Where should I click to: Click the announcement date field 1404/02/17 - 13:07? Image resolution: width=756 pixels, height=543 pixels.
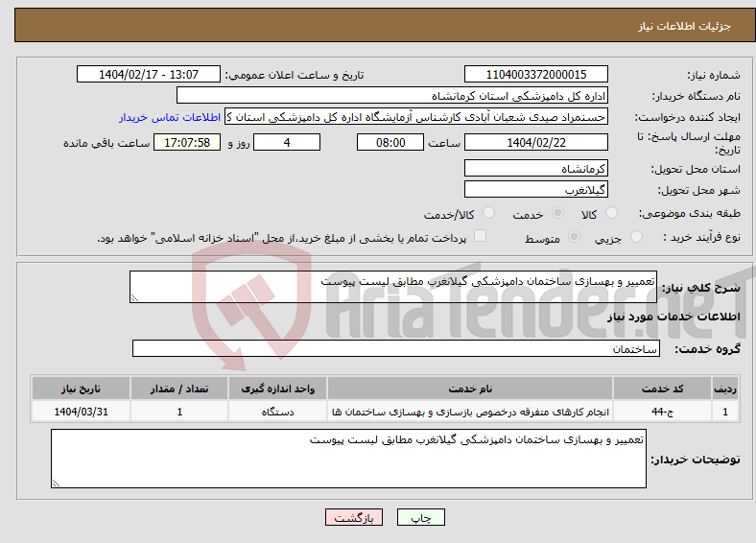pos(149,74)
